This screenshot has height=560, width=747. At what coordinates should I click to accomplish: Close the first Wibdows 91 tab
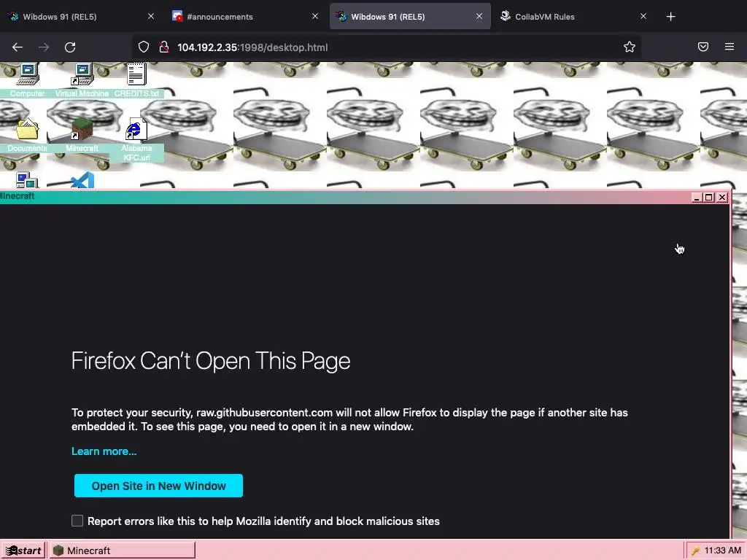pyautogui.click(x=151, y=16)
